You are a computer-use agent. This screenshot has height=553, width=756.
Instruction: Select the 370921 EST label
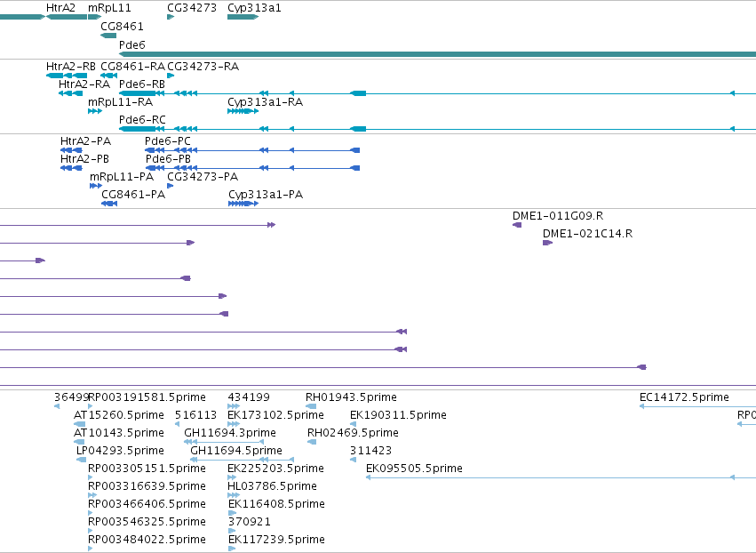[x=250, y=522]
